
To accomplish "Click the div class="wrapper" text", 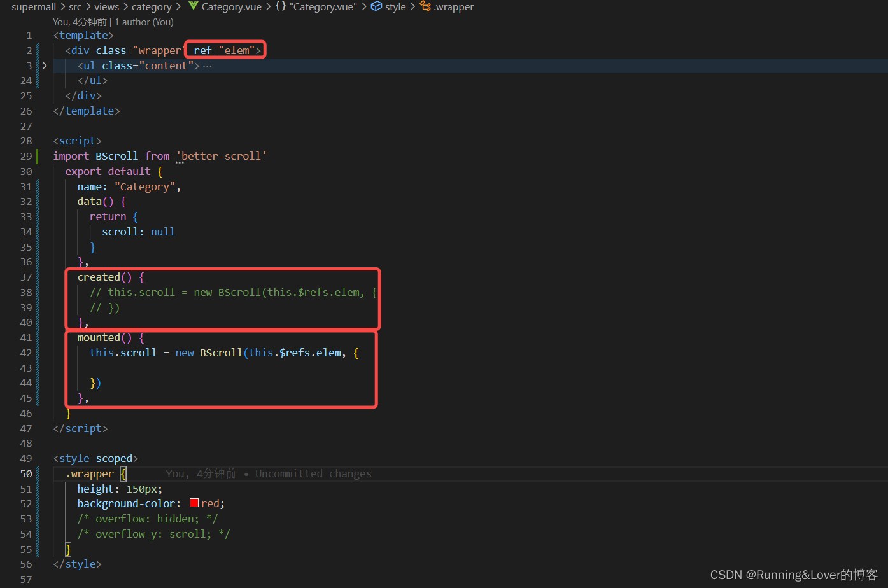I will coord(126,50).
